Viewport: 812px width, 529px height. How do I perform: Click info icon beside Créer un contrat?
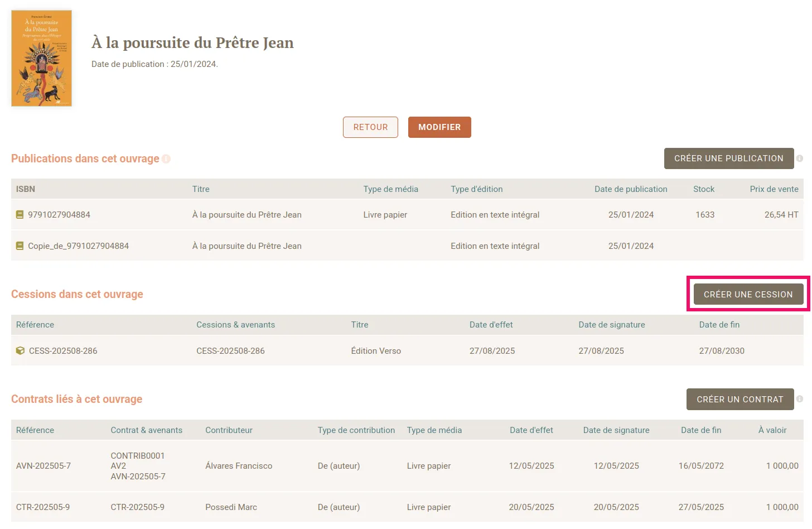click(800, 400)
